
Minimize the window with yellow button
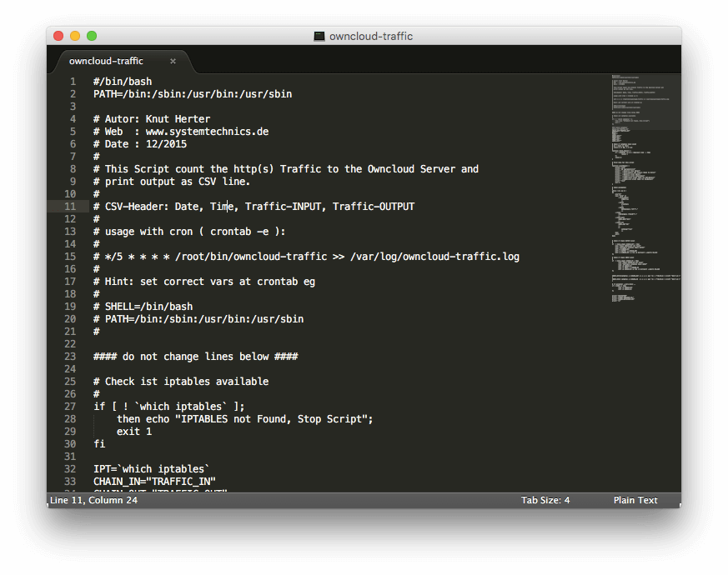[75, 36]
